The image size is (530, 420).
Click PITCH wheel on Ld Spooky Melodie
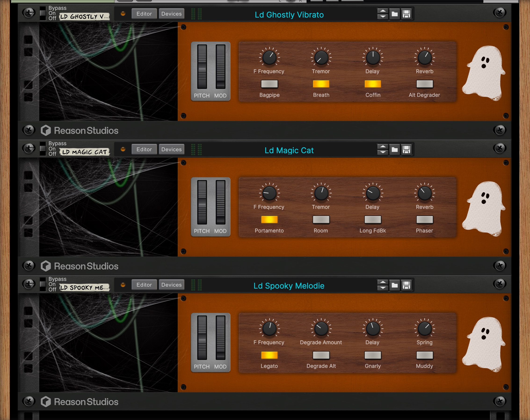[202, 338]
